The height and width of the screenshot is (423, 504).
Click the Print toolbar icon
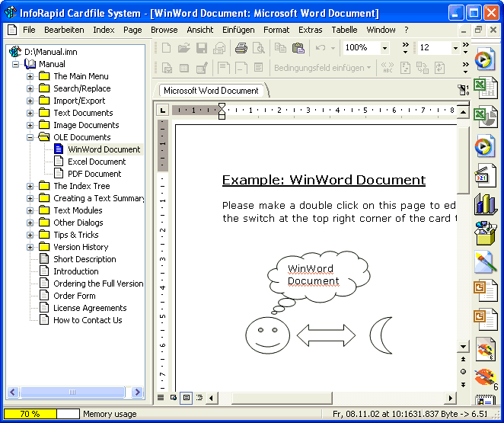pos(241,48)
